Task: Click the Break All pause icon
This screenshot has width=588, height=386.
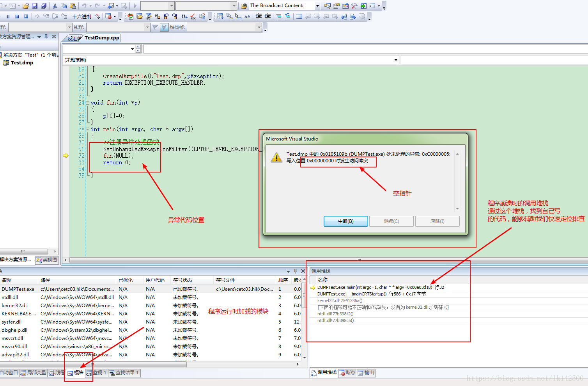Action: (x=8, y=16)
